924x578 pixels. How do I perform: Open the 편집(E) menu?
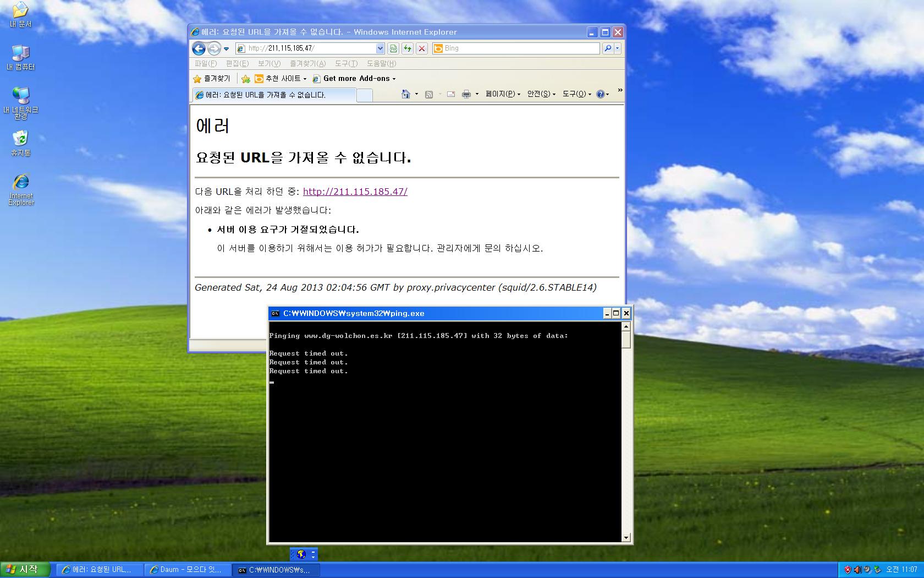click(x=237, y=64)
